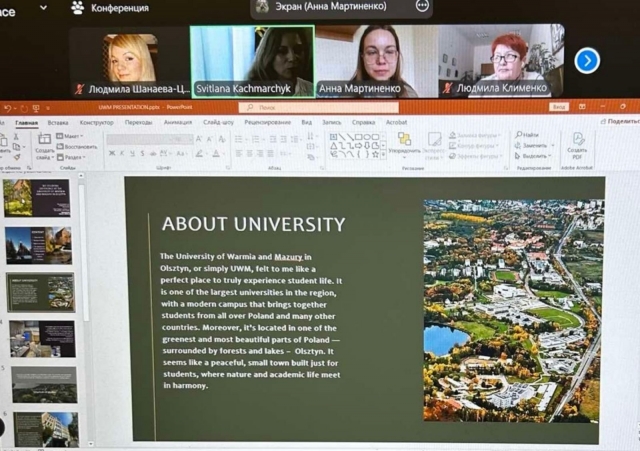Select the first slide thumbnail
Image resolution: width=640 pixels, height=451 pixels.
pyautogui.click(x=37, y=198)
